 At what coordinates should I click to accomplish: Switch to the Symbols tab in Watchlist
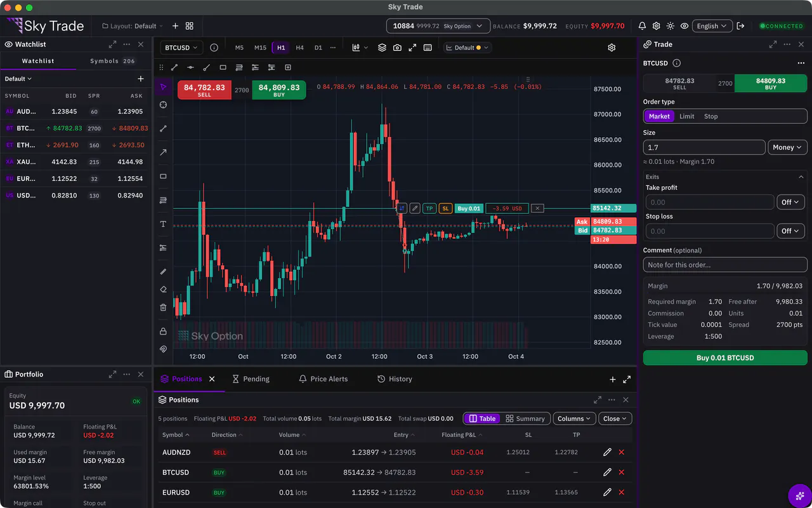pos(113,61)
